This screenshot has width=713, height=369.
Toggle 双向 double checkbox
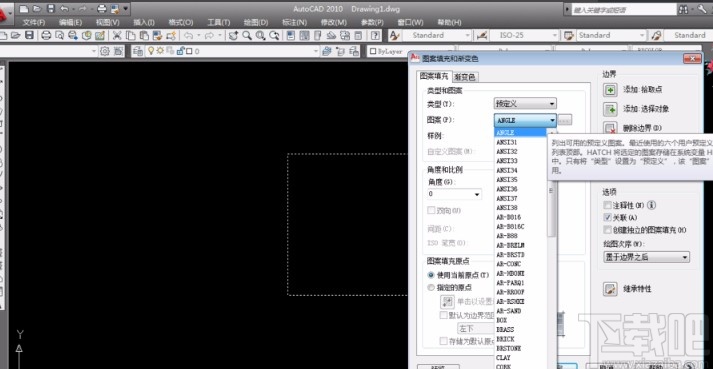tap(431, 211)
